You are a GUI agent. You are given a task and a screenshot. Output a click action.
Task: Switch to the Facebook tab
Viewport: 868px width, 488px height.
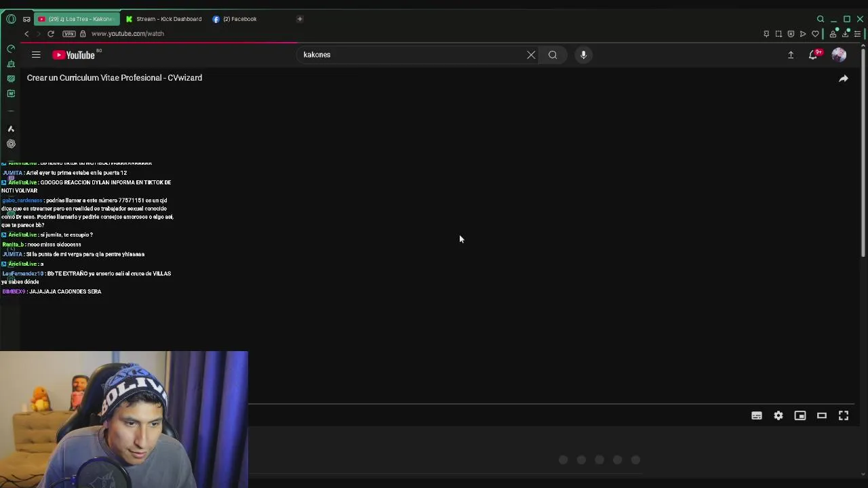tap(235, 19)
